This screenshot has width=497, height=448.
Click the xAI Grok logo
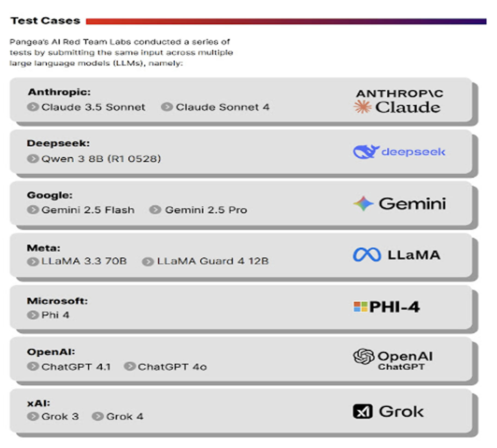click(x=362, y=411)
